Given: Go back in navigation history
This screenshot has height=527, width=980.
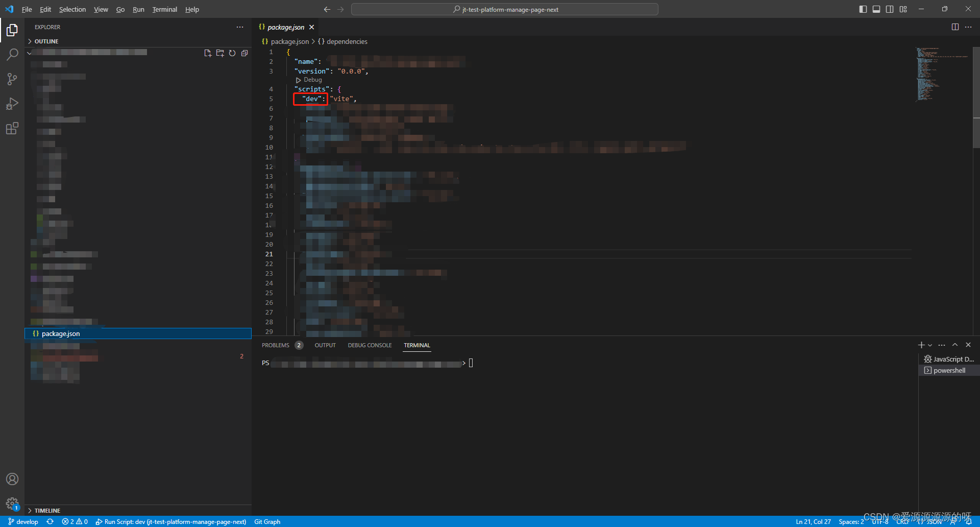Looking at the screenshot, I should 327,9.
